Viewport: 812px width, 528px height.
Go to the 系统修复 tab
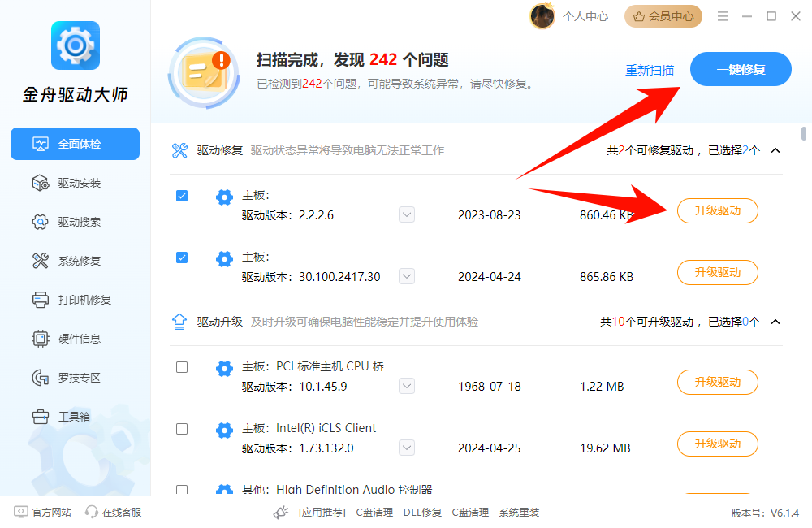point(75,261)
